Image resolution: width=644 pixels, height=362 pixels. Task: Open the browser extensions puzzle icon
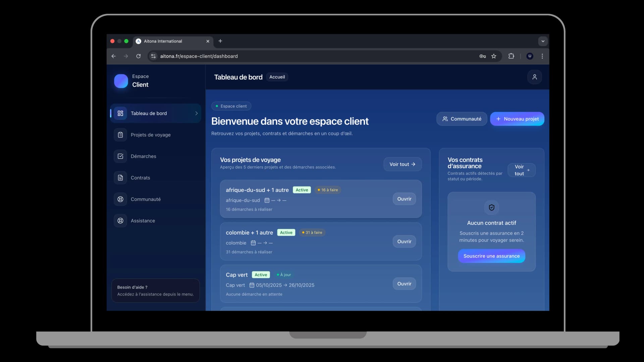click(x=511, y=56)
